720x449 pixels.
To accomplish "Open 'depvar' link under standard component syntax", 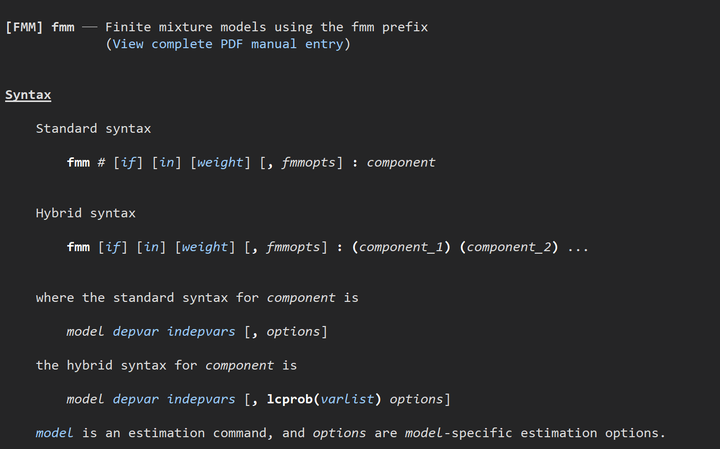I will tap(136, 331).
